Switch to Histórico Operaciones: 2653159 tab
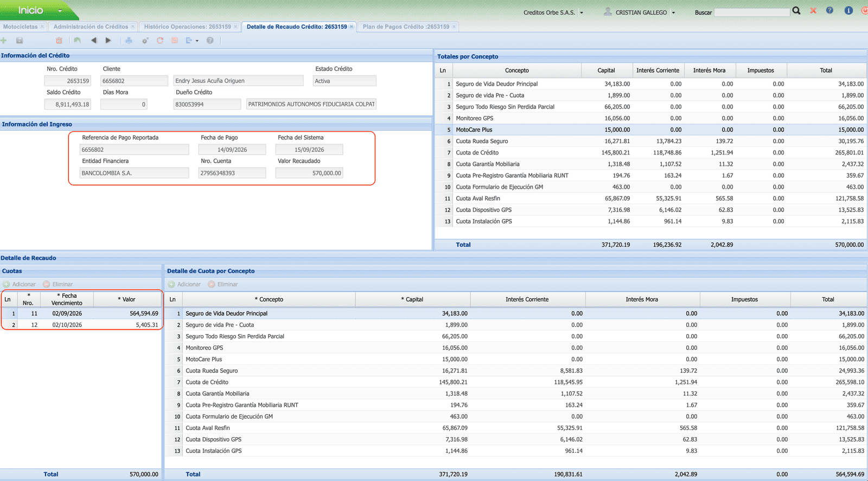The width and height of the screenshot is (868, 481). coord(187,27)
